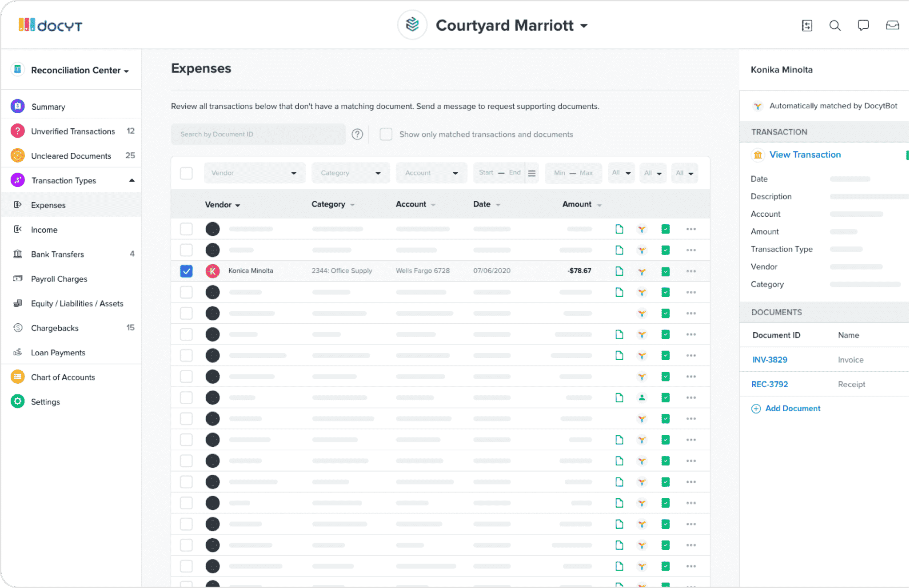Sort by the Date column header

[x=486, y=204]
